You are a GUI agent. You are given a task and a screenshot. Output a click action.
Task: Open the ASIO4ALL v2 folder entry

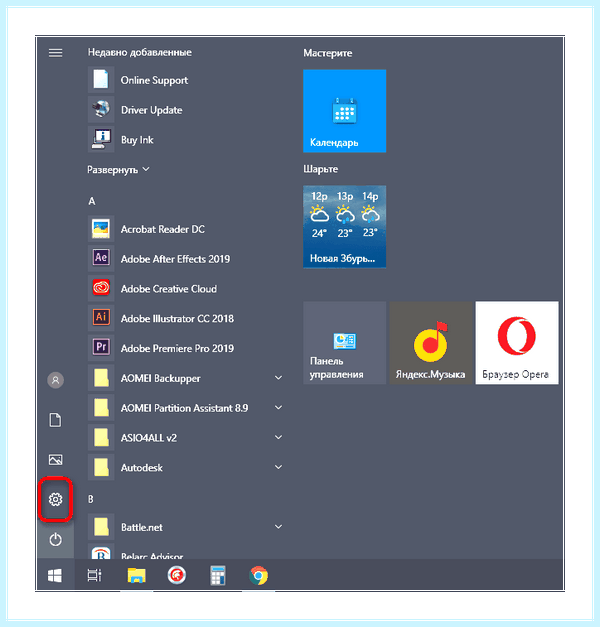(x=185, y=438)
